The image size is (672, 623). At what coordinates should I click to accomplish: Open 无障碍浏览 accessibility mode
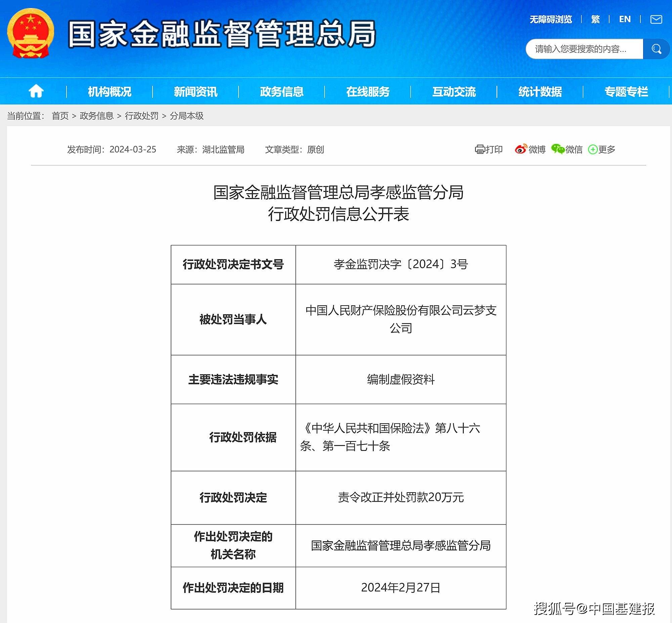[x=551, y=20]
